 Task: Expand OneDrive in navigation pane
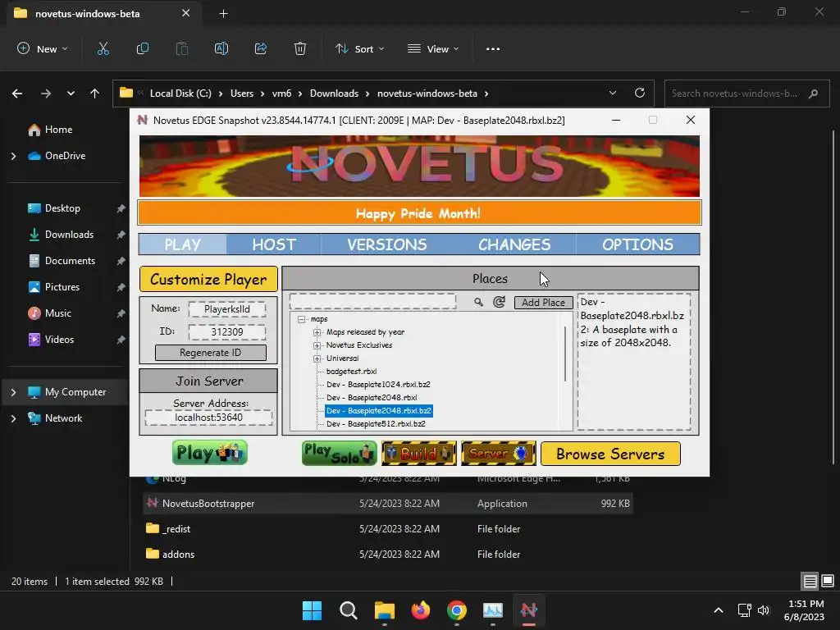[13, 156]
